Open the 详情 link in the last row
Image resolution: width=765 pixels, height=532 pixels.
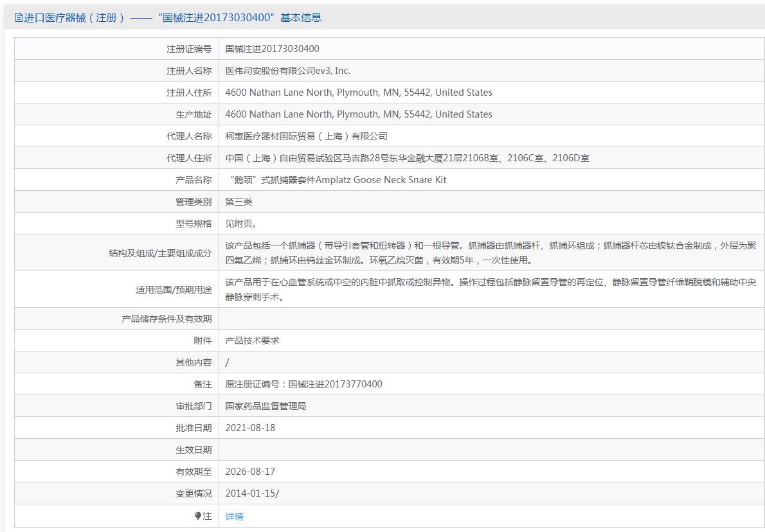point(235,515)
